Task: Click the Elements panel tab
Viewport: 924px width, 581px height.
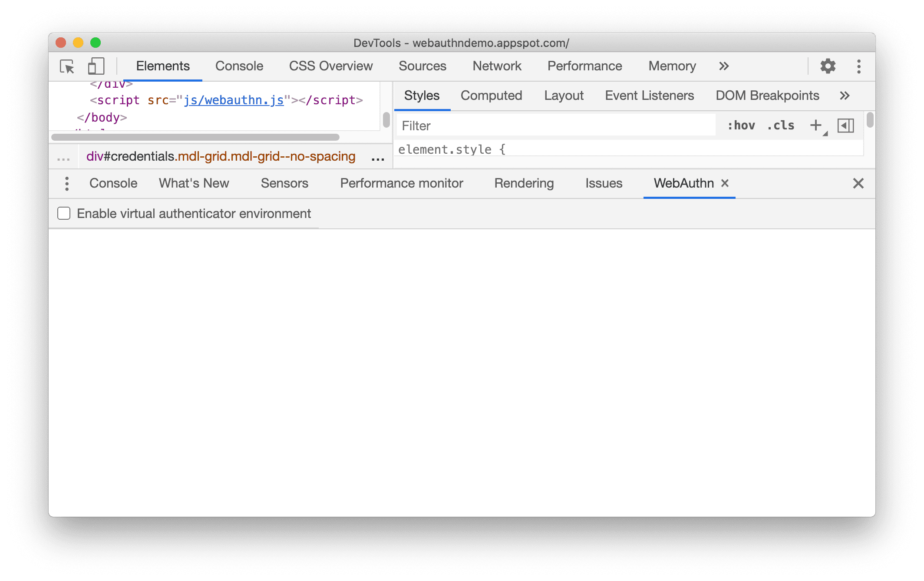Action: tap(162, 66)
